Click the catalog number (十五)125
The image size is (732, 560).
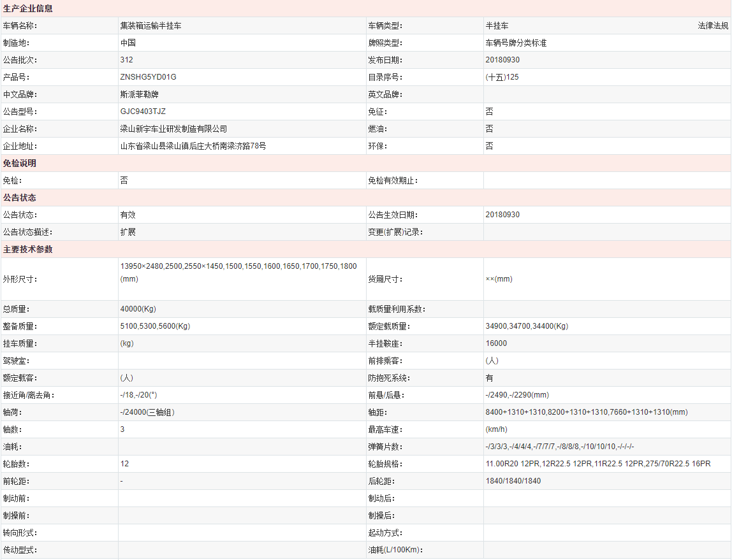tap(502, 77)
